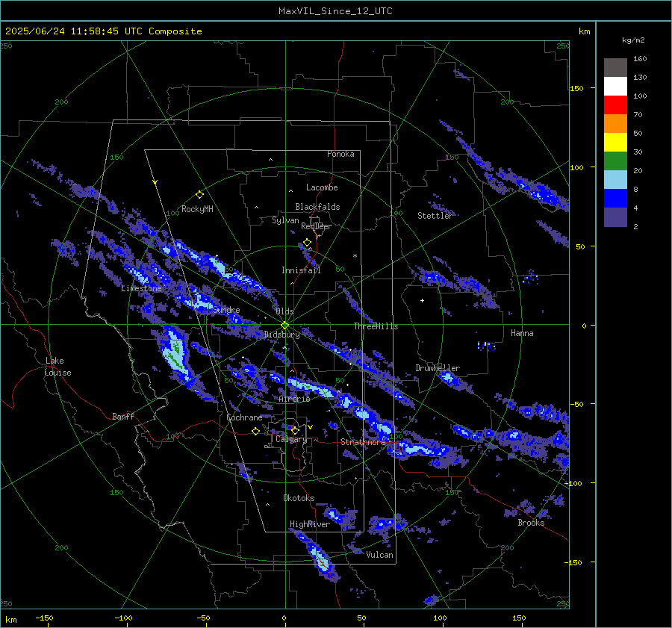
Task: Pick the green 20-30 legend swatch
Action: coord(615,161)
